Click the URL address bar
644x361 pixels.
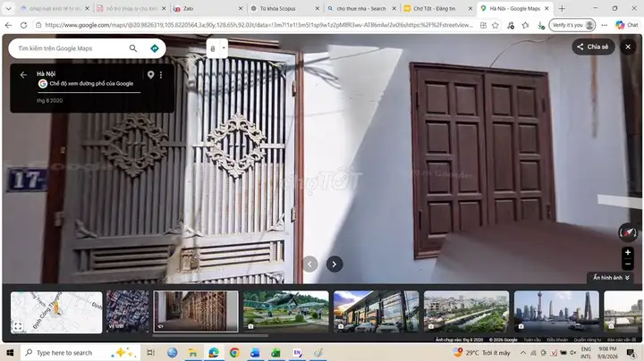(258, 25)
